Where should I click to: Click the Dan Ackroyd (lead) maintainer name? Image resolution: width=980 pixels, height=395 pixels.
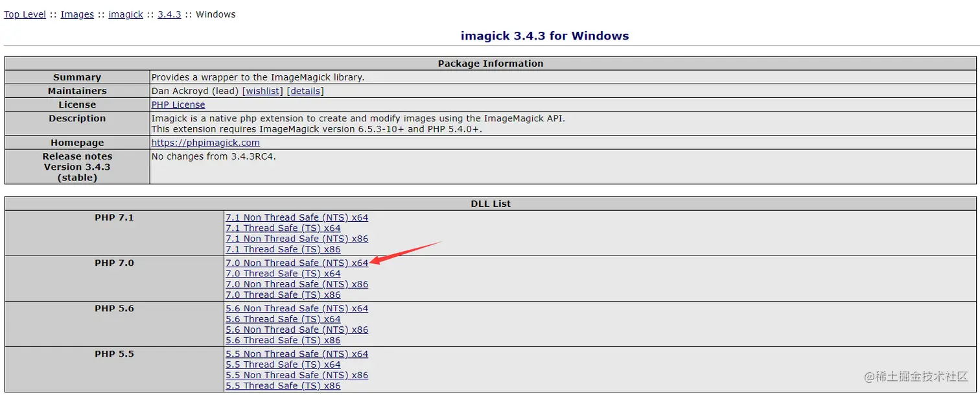[x=196, y=91]
